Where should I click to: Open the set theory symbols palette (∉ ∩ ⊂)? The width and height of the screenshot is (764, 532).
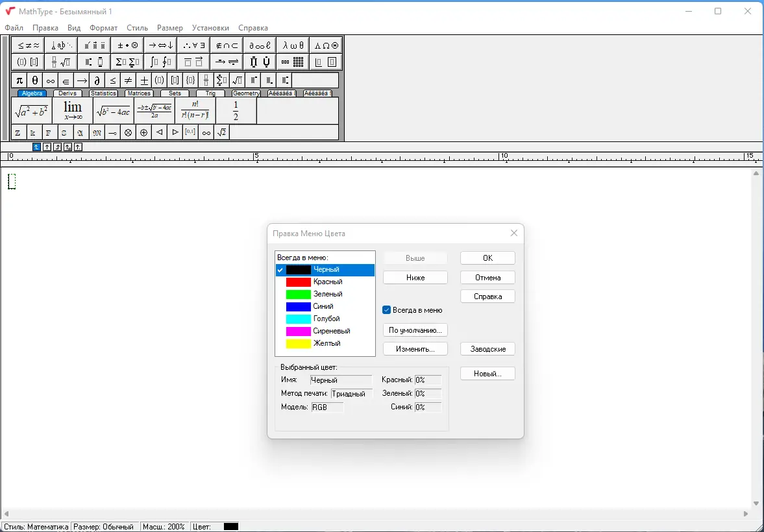point(227,45)
